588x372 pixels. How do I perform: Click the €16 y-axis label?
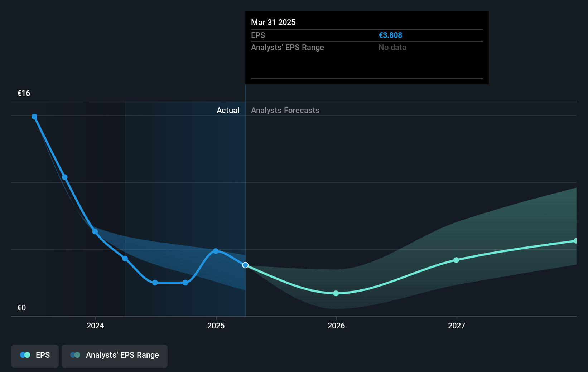[x=24, y=93]
